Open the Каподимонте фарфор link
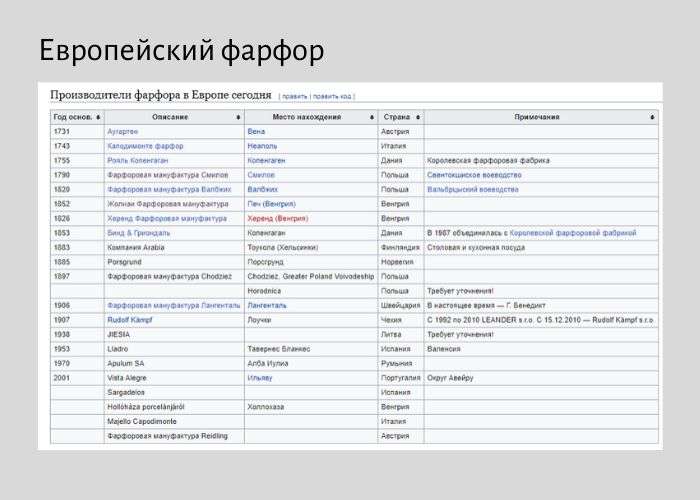This screenshot has width=700, height=500. coord(146,146)
